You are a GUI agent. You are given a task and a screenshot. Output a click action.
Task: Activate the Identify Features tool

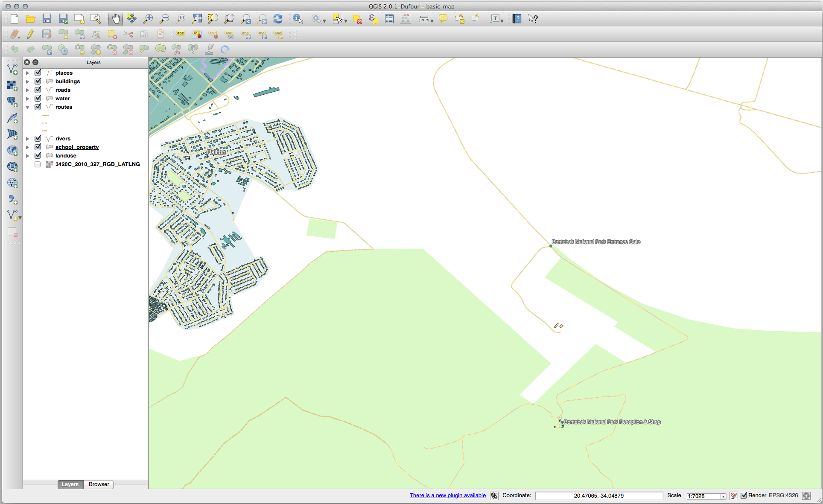pos(298,19)
